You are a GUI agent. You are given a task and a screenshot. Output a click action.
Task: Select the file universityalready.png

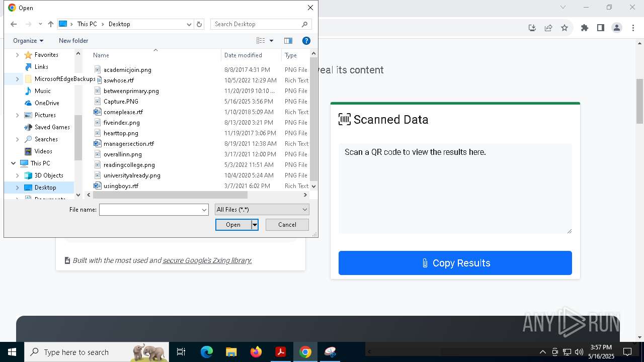[132, 175]
